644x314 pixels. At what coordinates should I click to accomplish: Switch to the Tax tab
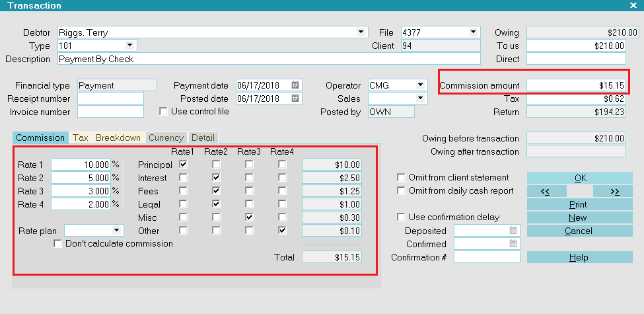[81, 137]
